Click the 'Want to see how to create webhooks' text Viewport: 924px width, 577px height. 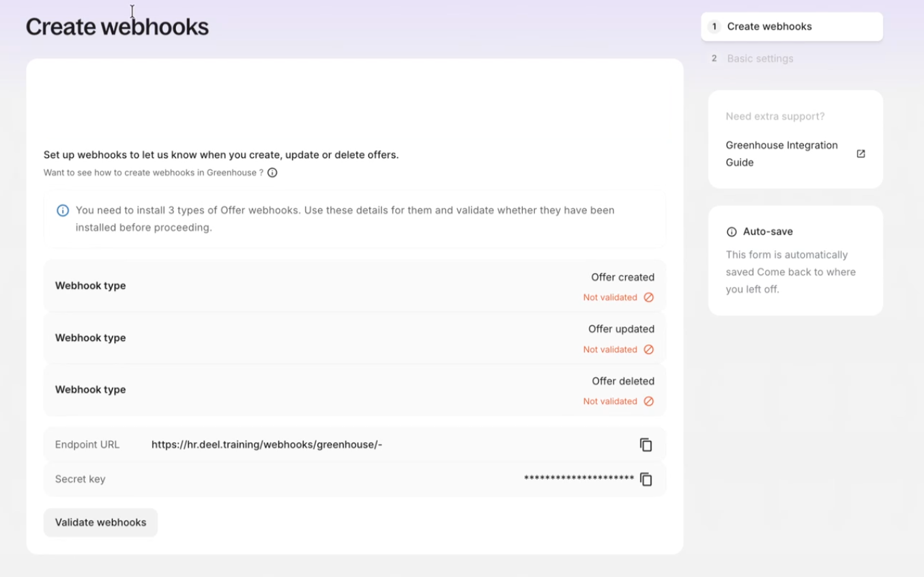tap(154, 173)
